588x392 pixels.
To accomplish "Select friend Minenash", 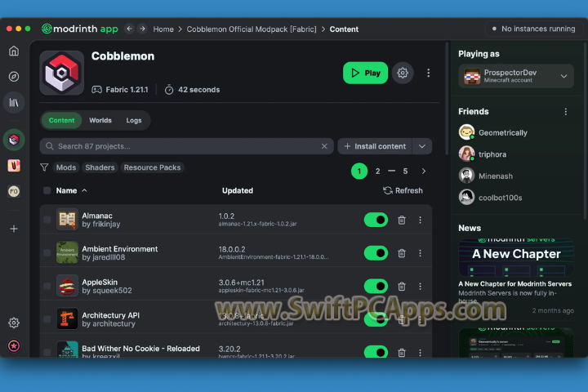I will tap(486, 176).
